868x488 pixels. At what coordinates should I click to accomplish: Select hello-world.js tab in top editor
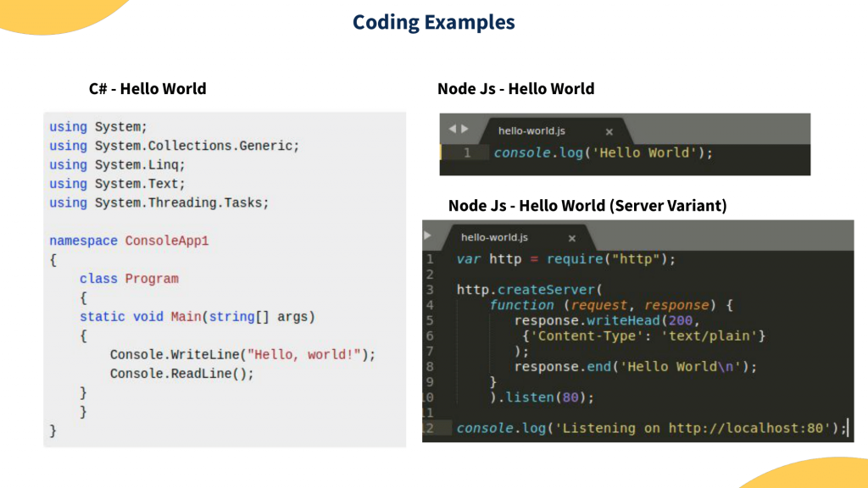[531, 131]
